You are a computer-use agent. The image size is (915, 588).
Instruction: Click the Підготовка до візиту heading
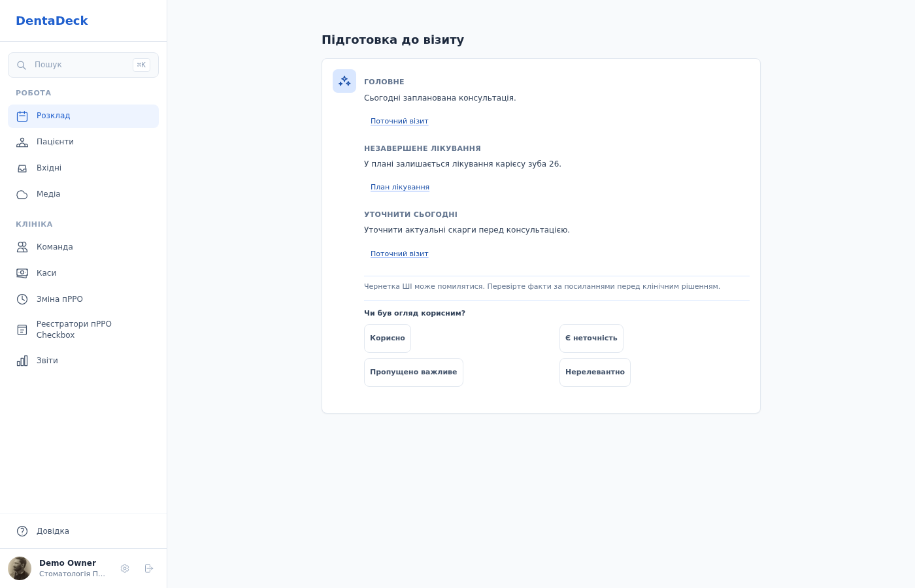[393, 40]
